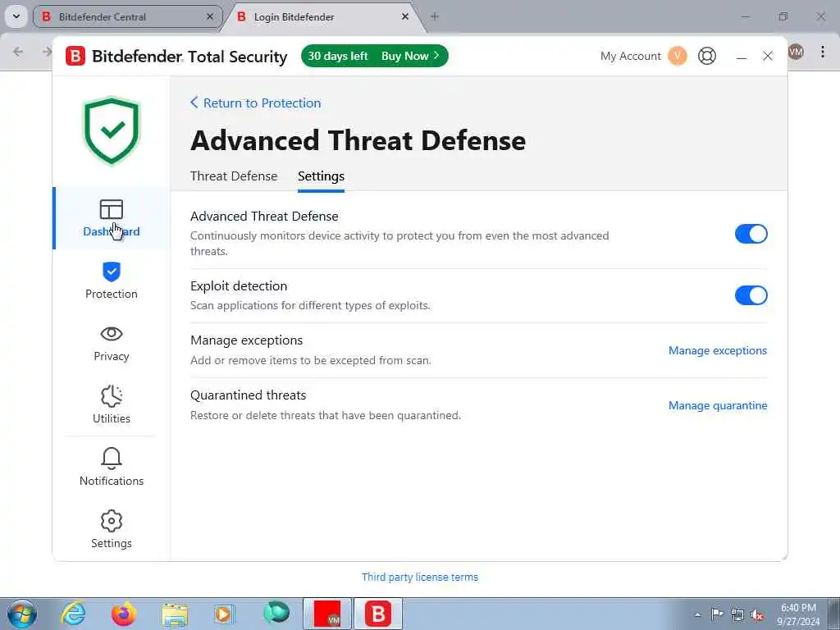
Task: Click the 30 days left label
Action: (337, 56)
